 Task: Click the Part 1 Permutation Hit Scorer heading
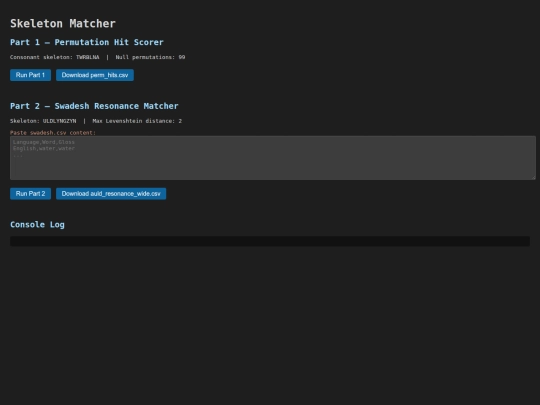87,42
